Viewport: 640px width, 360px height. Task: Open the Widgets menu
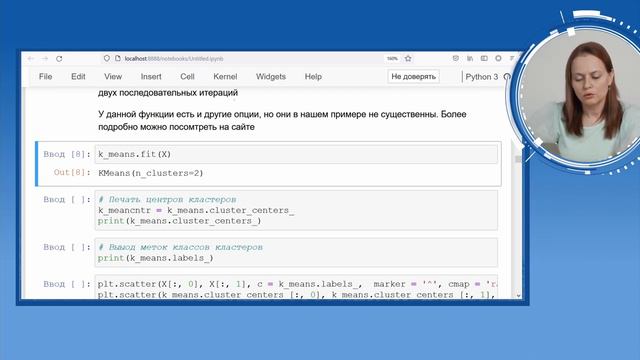click(x=271, y=77)
